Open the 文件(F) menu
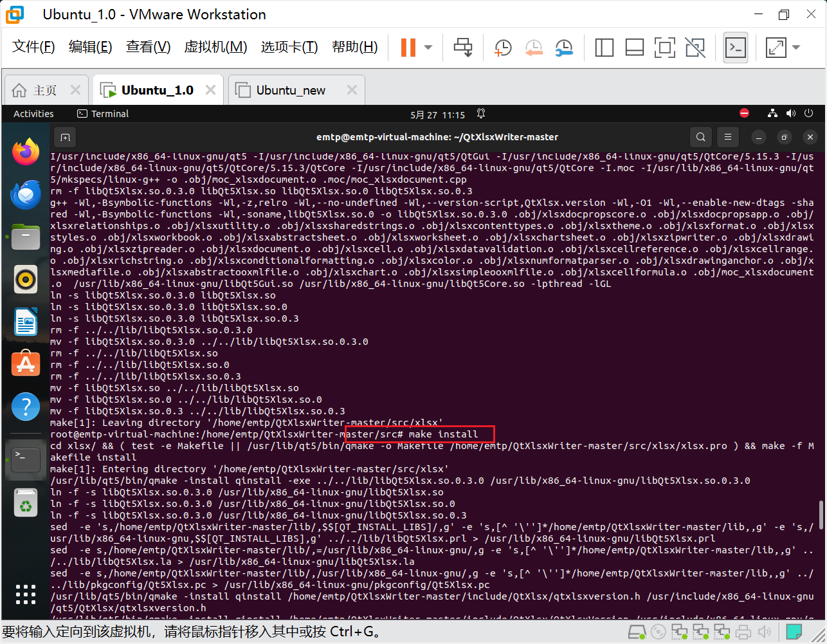This screenshot has width=827, height=644. click(x=33, y=47)
